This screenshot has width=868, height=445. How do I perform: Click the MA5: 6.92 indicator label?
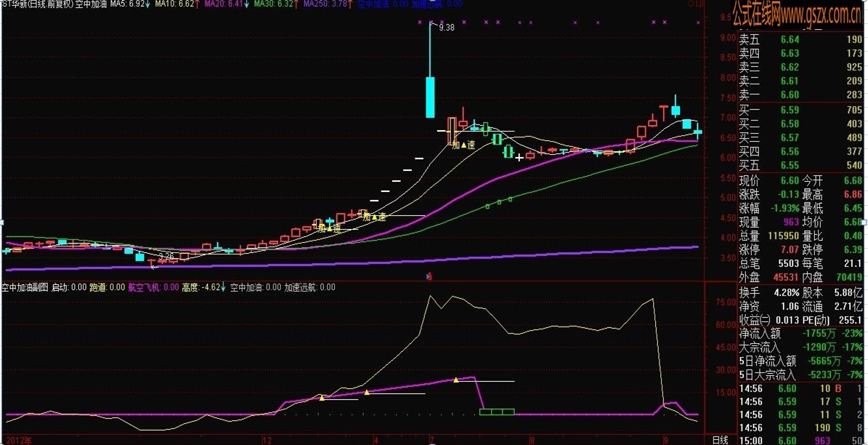[127, 4]
